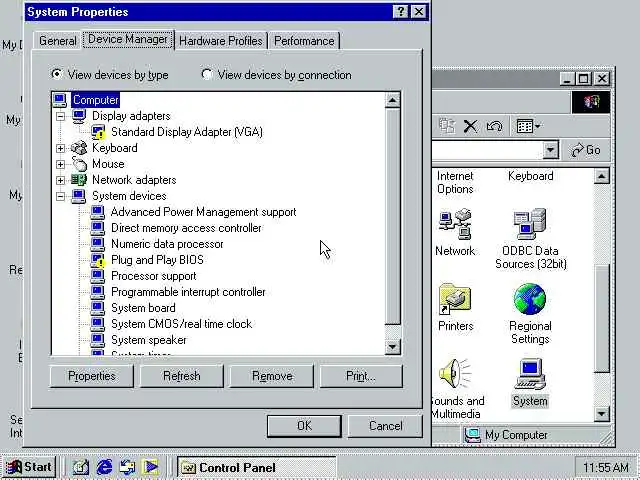The height and width of the screenshot is (480, 640).
Task: Collapse the Display adapters branch
Action: point(60,116)
